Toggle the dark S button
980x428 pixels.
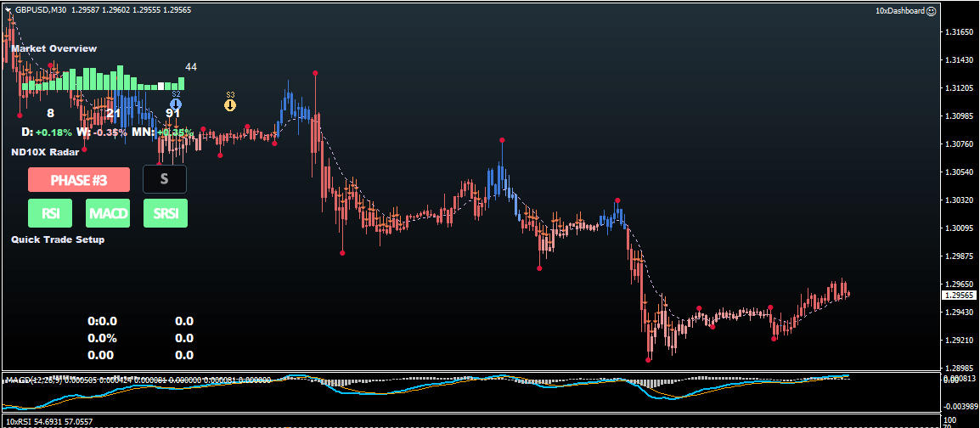[165, 179]
